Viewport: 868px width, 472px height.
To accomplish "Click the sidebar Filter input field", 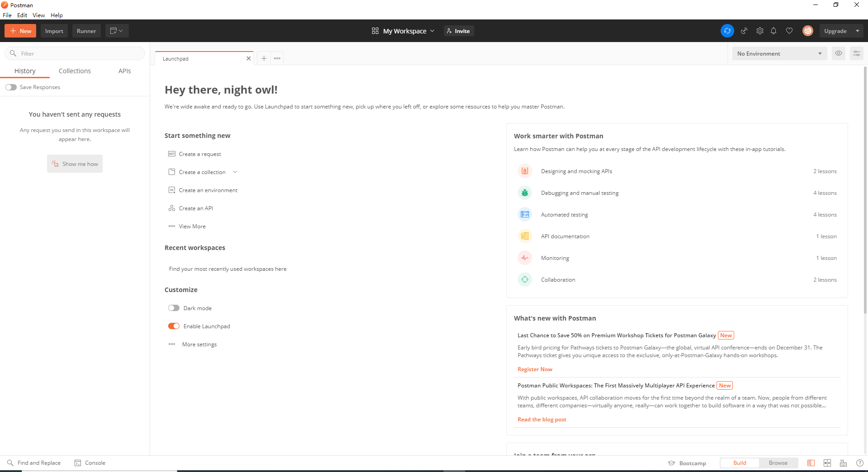I will coord(75,53).
